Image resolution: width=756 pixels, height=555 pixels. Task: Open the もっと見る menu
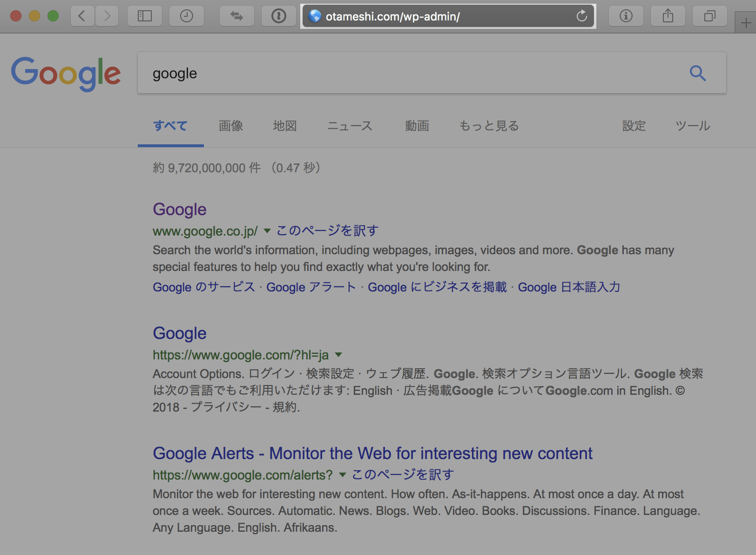click(489, 126)
